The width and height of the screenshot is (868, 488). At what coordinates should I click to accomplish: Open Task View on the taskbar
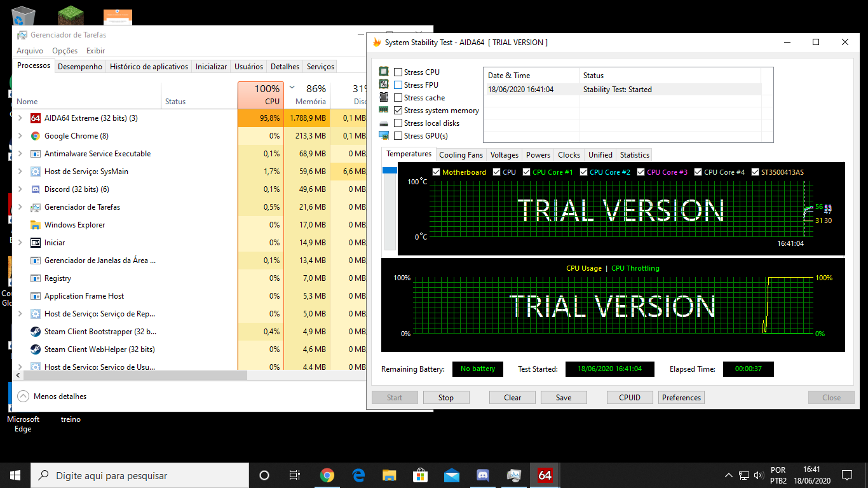coord(295,475)
